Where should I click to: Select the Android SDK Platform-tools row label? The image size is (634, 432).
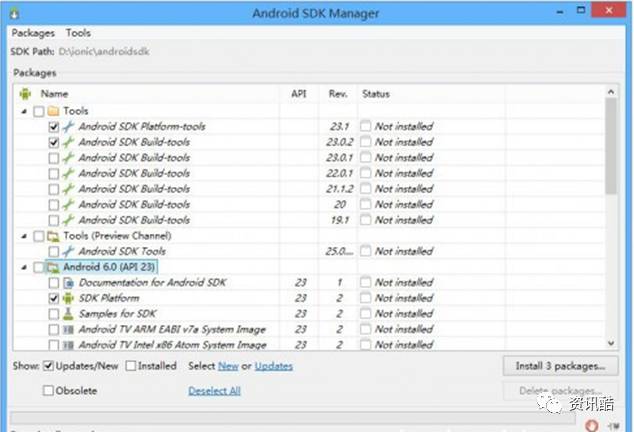click(x=142, y=127)
